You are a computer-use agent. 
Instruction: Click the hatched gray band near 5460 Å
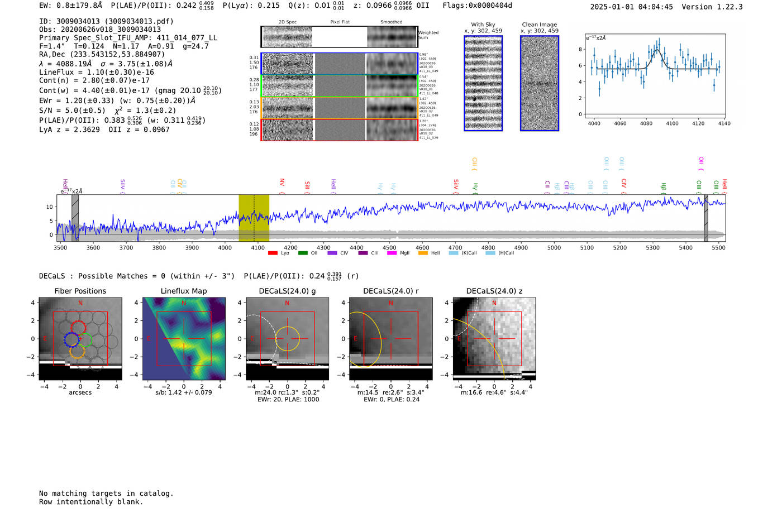(x=706, y=218)
